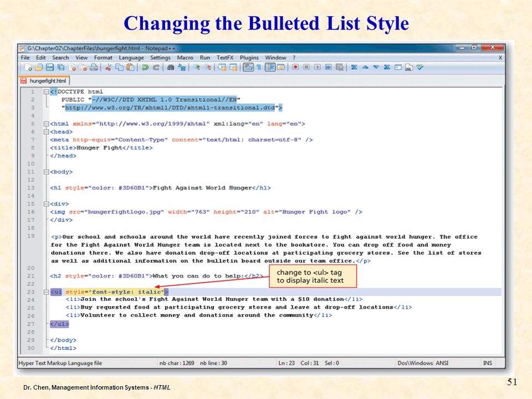Click the Dos\Windows status bar entry
532x399 pixels.
tap(415, 363)
